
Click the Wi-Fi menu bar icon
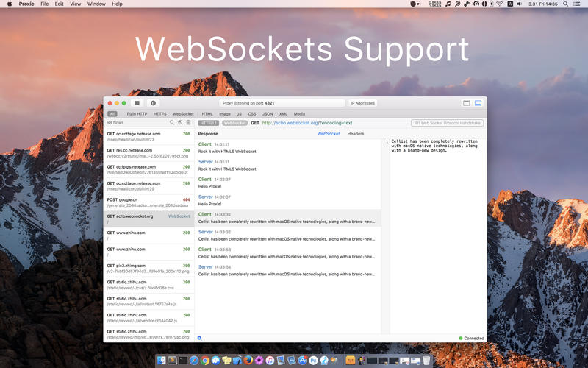500,4
